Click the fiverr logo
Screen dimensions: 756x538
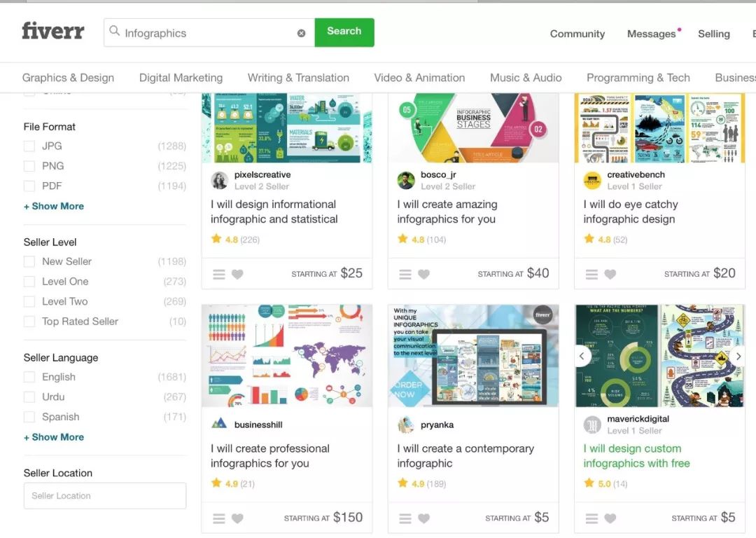(53, 30)
